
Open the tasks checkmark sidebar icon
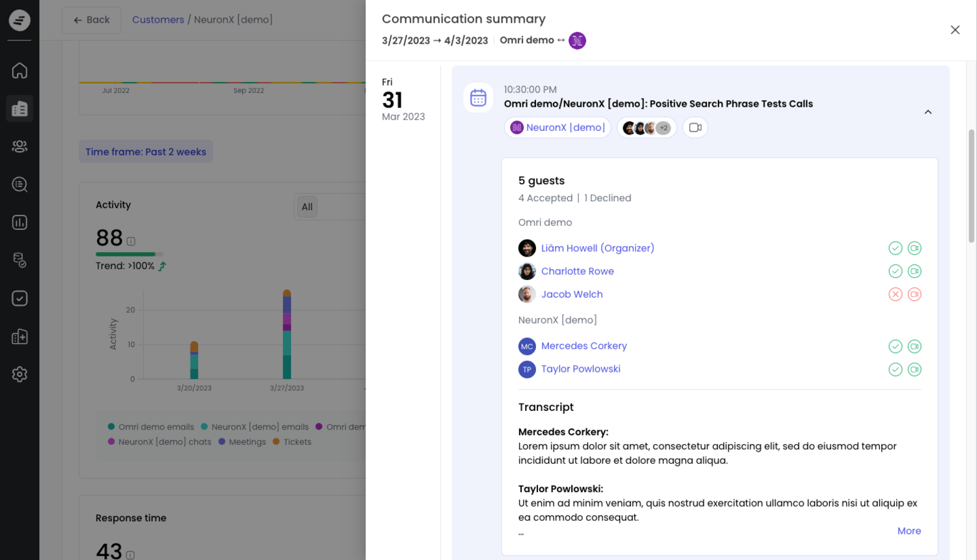click(20, 298)
